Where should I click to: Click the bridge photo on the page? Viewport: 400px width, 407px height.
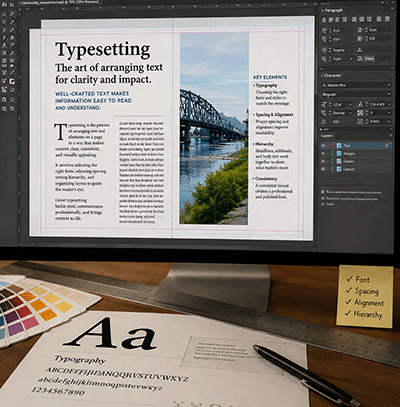tap(214, 128)
